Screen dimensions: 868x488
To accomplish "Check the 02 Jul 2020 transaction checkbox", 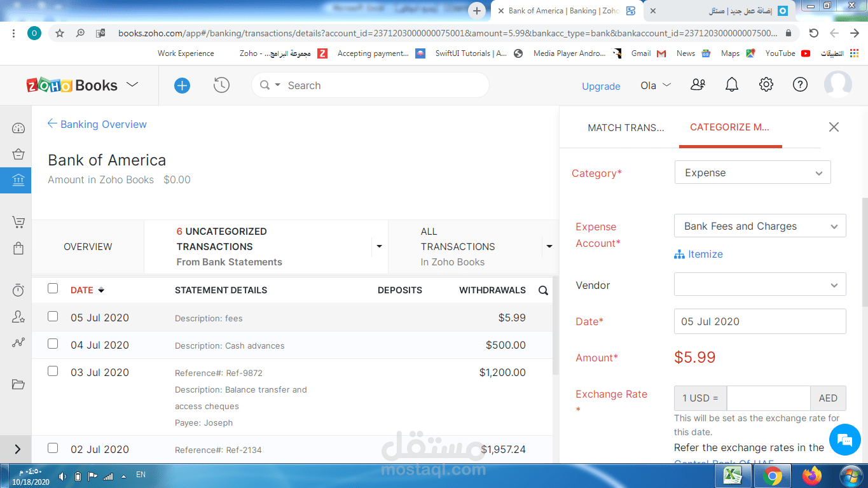I will (x=53, y=448).
